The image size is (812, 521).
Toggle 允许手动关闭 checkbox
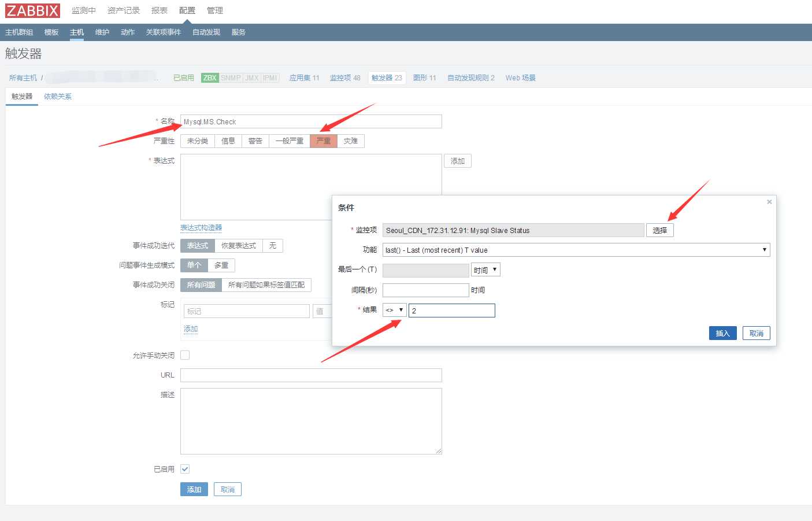coord(185,355)
